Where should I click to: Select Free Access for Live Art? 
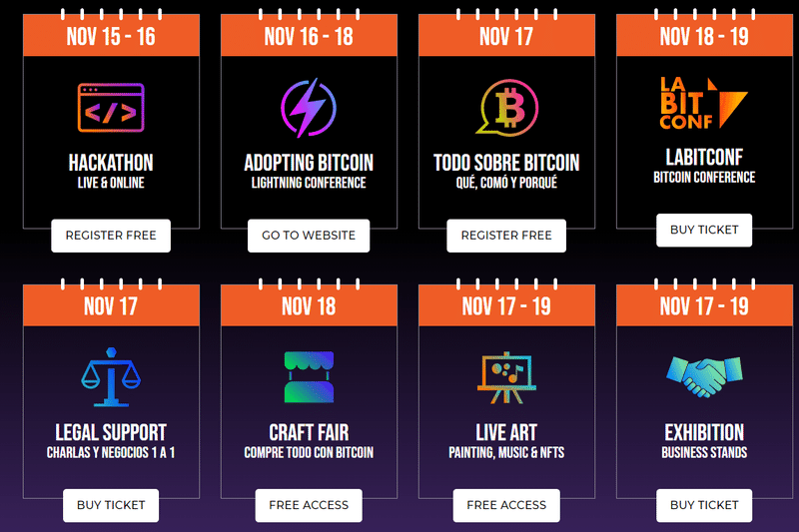506,505
